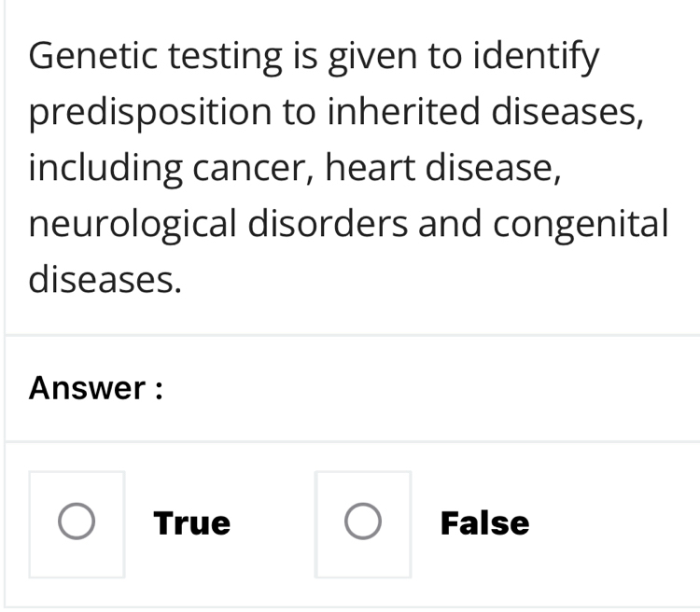Click the "Answer :" heading
This screenshot has width=700, height=612.
coord(96,388)
